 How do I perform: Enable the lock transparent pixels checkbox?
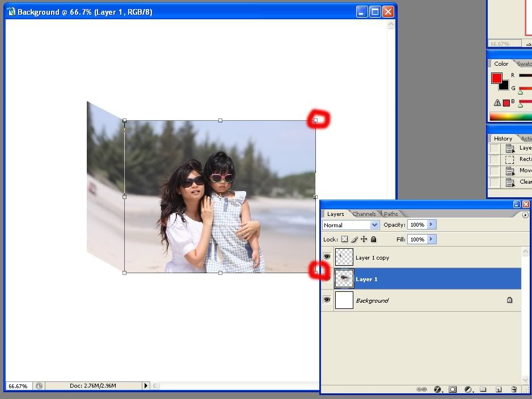[344, 240]
